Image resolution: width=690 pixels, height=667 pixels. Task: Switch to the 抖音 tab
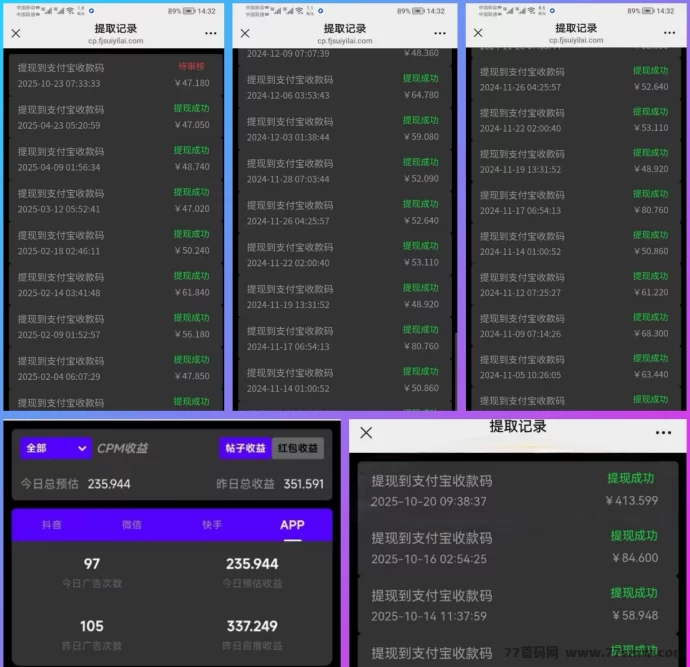pos(51,525)
